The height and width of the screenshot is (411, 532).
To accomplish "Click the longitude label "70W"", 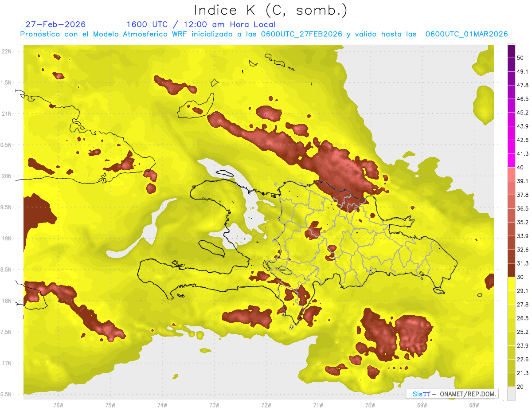I will (x=370, y=405).
